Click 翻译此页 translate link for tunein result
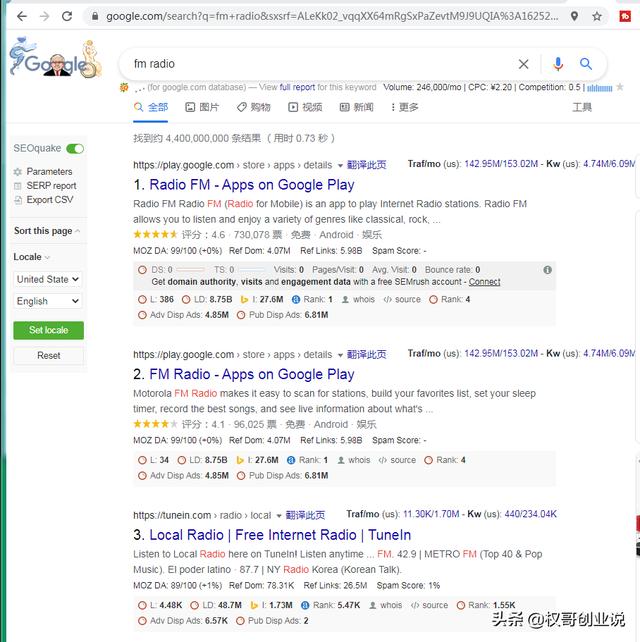This screenshot has height=642, width=640. click(x=305, y=515)
